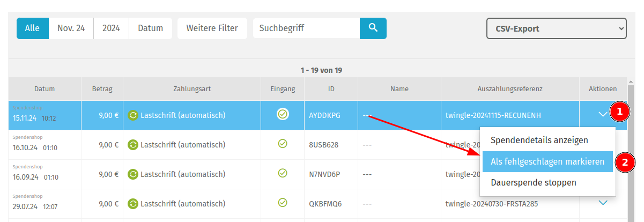Click 9,00 € amount in 16.10.24 row
The height and width of the screenshot is (222, 644).
click(x=109, y=145)
